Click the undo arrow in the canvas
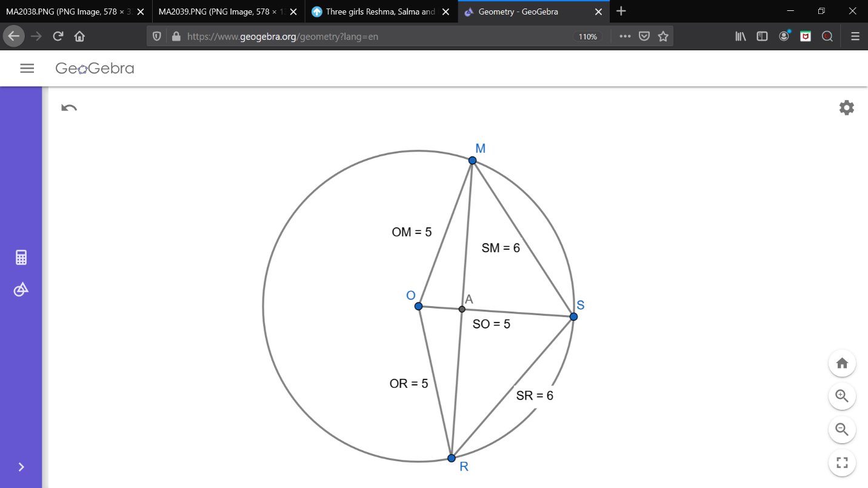 pyautogui.click(x=69, y=108)
